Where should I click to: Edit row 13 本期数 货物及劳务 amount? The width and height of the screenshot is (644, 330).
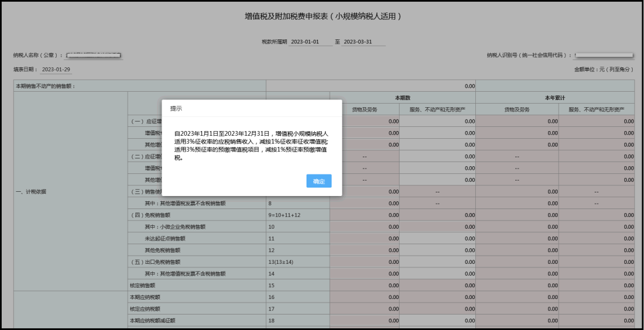point(364,262)
